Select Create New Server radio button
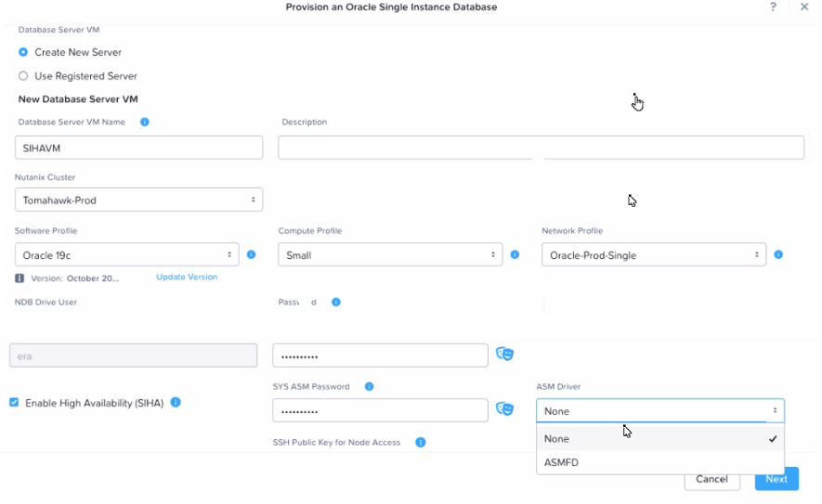The image size is (822, 504). [x=23, y=52]
